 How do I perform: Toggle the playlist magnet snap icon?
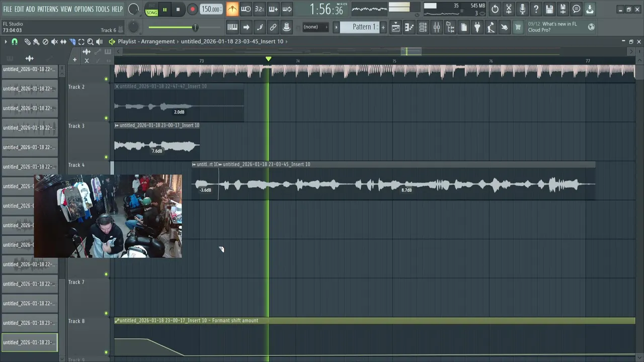point(15,42)
